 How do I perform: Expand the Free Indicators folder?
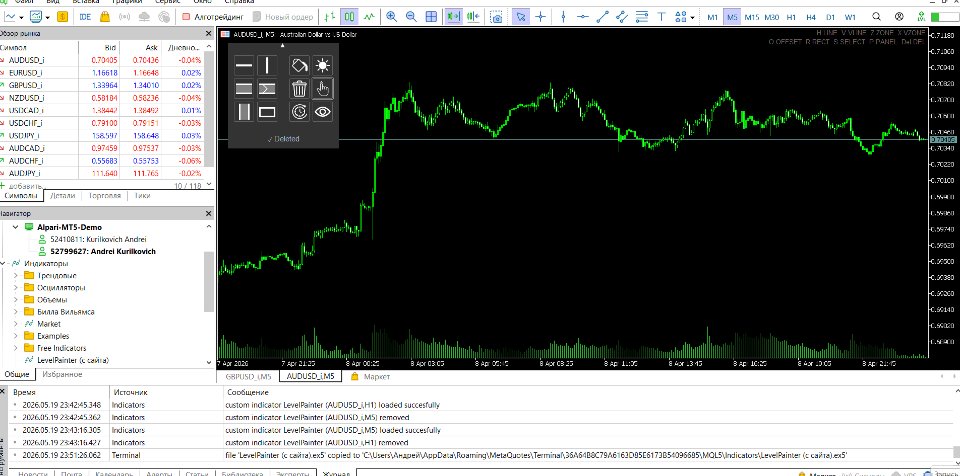click(16, 348)
